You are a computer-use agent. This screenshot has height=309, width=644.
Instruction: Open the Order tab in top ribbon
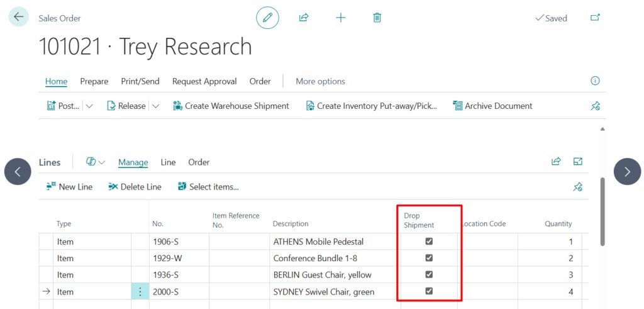(260, 81)
